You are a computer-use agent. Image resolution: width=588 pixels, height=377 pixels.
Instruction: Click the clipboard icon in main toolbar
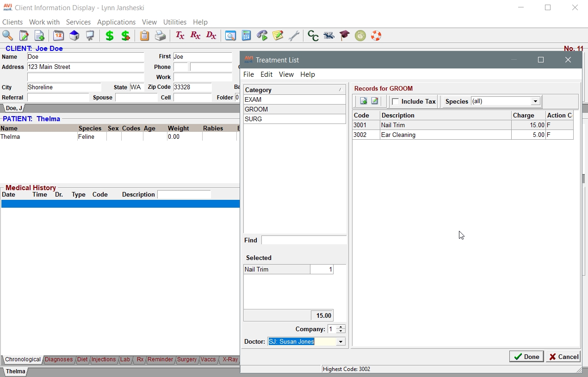click(144, 36)
